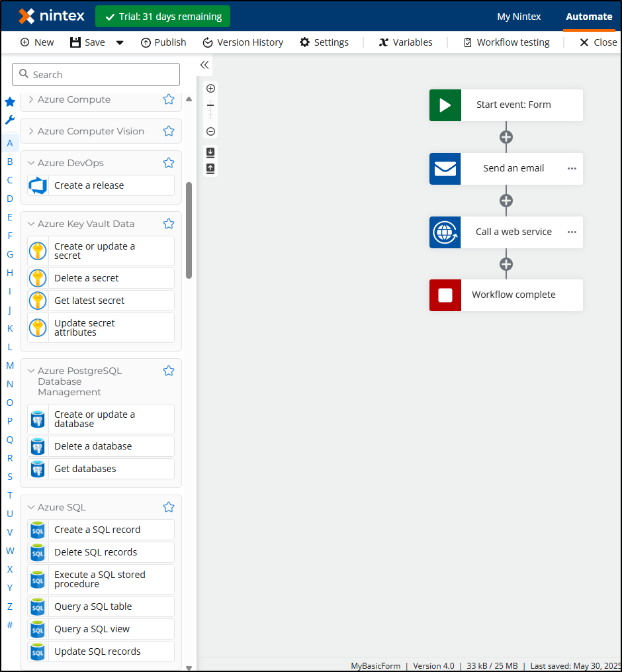The image size is (622, 672).
Task: Click the Search actions field
Action: click(96, 75)
